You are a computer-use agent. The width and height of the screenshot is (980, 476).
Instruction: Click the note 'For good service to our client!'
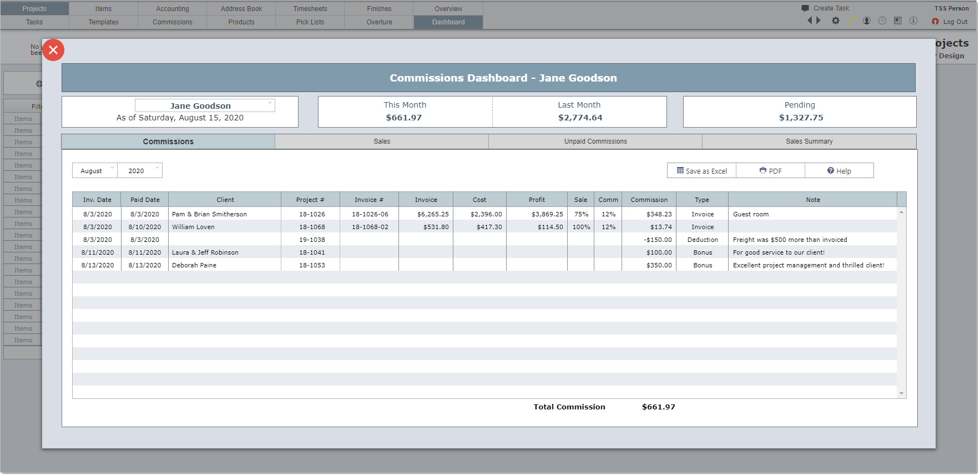[779, 252]
